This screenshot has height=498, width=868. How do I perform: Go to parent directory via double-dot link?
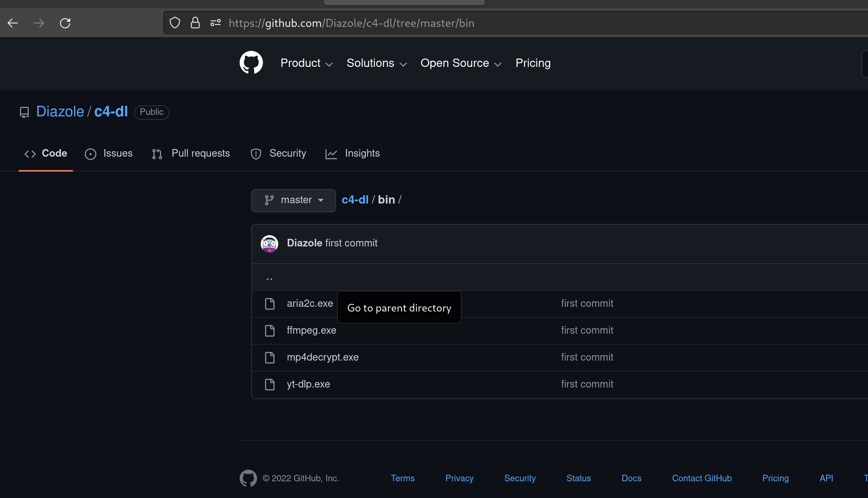point(269,278)
